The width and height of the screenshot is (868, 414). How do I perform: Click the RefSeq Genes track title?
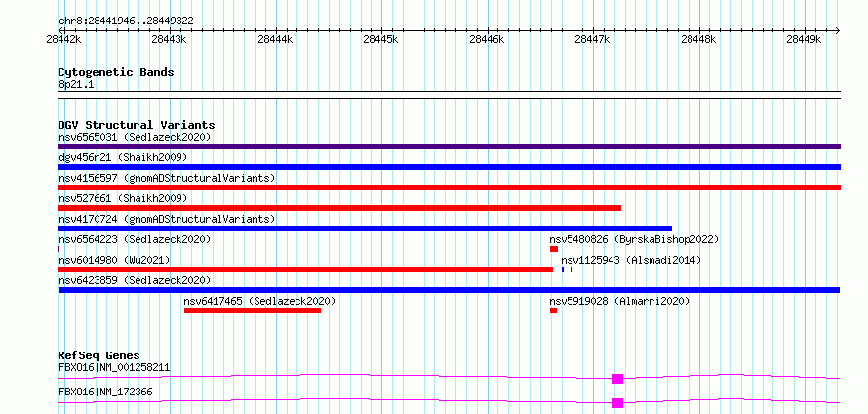99,355
